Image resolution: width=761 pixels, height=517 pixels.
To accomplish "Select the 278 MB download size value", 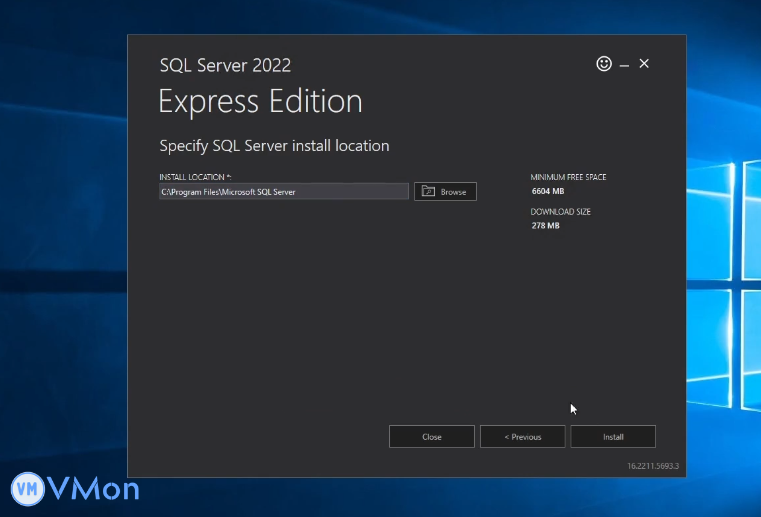I will click(x=546, y=225).
